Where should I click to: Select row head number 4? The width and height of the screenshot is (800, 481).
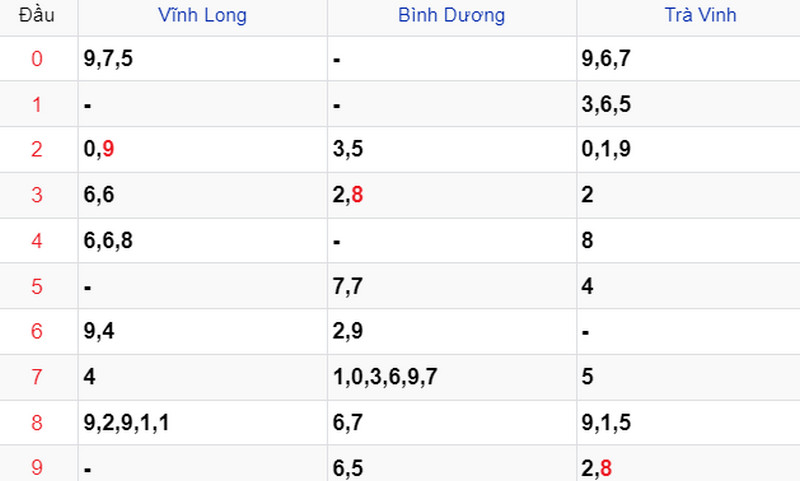pyautogui.click(x=37, y=241)
